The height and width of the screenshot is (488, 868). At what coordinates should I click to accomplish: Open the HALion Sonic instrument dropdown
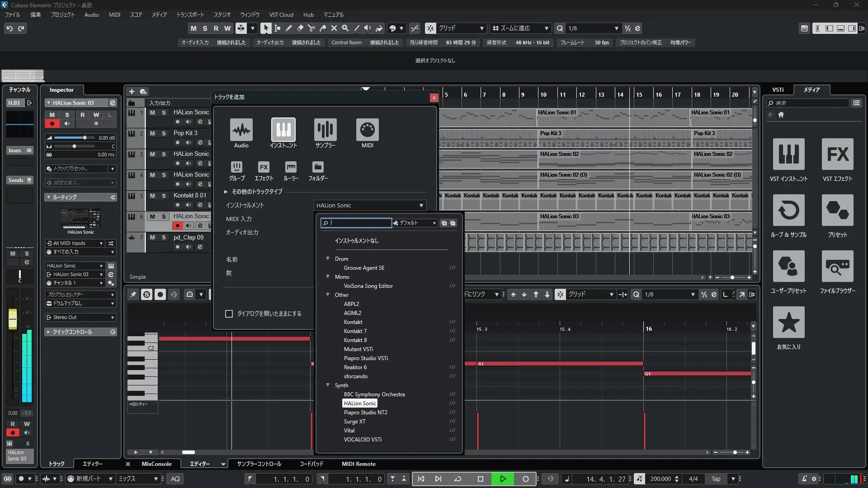[x=370, y=205]
